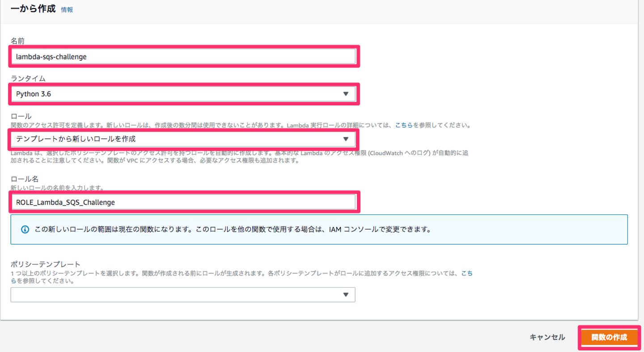Open the link in the ポリシーテンプレート description
The height and width of the screenshot is (352, 644).
[467, 273]
